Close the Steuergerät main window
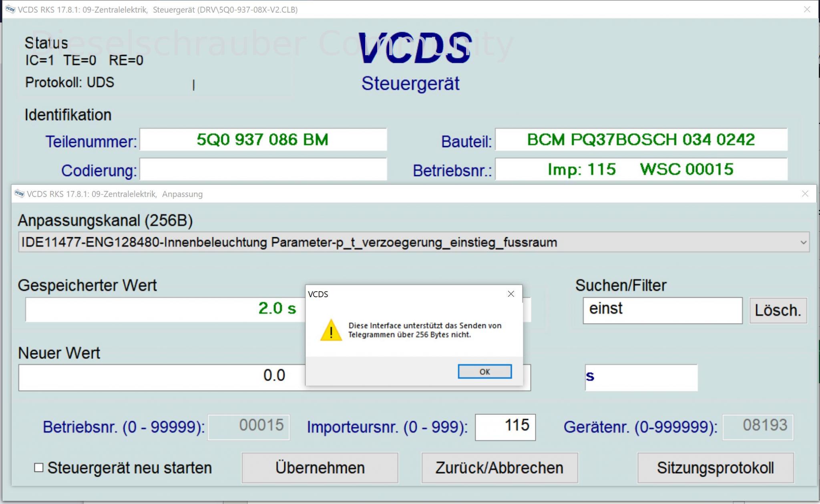 tap(807, 10)
